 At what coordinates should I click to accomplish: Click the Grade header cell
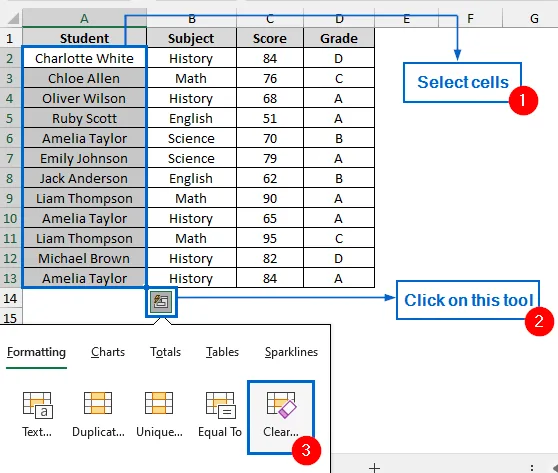click(339, 38)
